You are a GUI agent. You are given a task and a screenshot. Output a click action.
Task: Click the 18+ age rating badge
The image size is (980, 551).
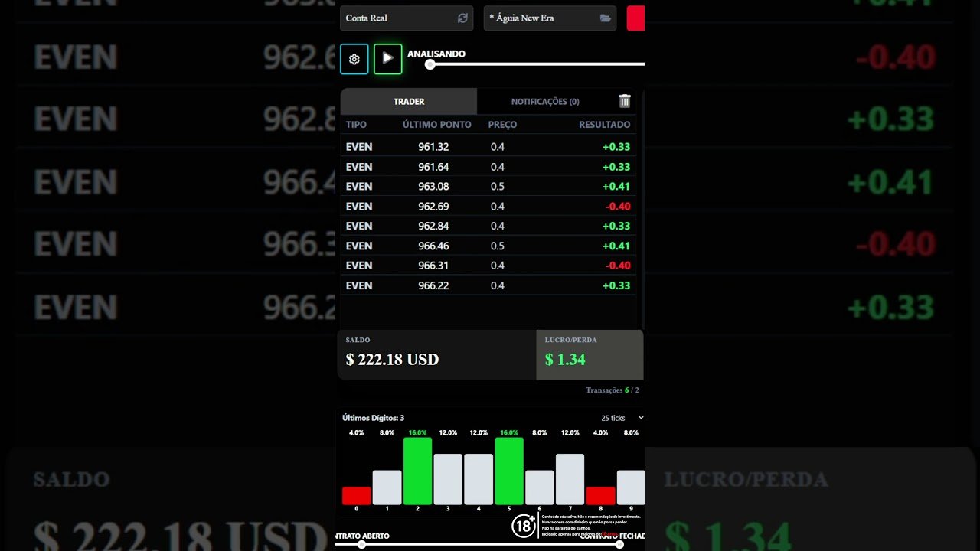524,526
